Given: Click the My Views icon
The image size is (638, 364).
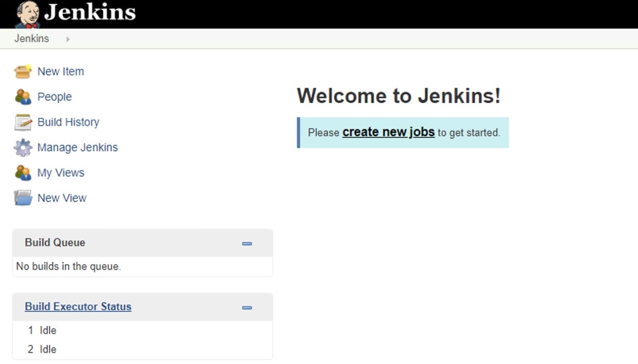Looking at the screenshot, I should click(23, 173).
